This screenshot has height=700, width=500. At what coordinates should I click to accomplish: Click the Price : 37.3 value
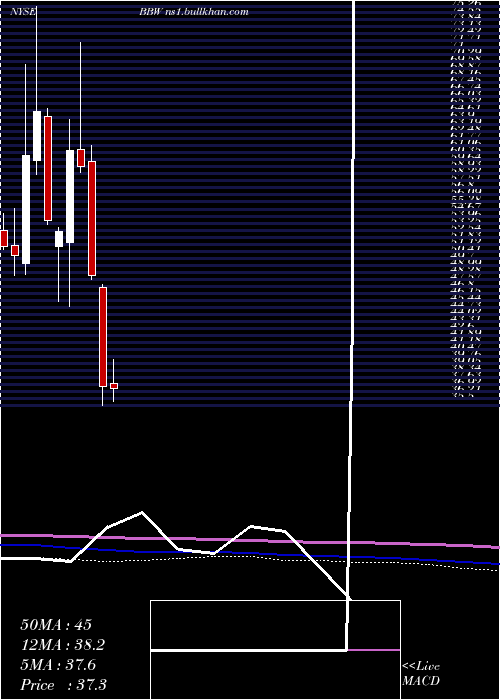click(63, 685)
